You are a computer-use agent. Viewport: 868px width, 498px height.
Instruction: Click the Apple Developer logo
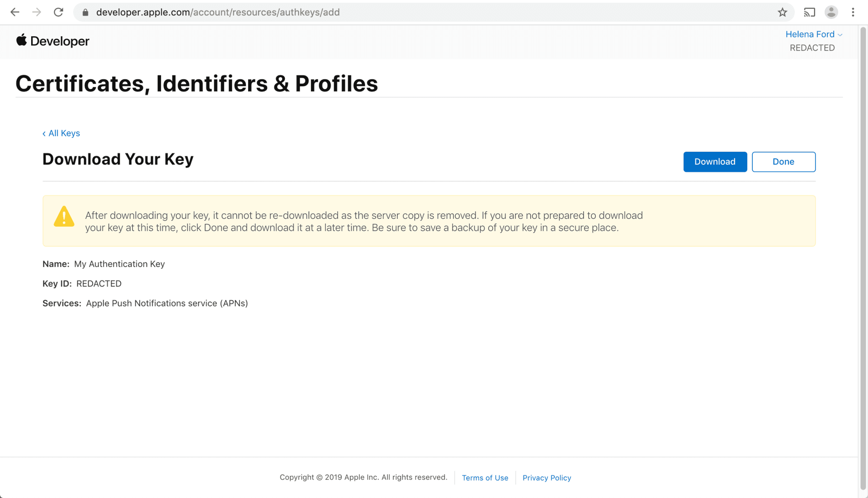(53, 41)
